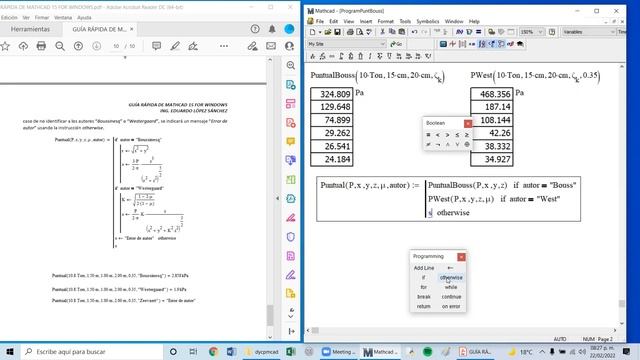This screenshot has width=640, height=360.
Task: Open Acrobat notifications bell
Action: [x=272, y=29]
